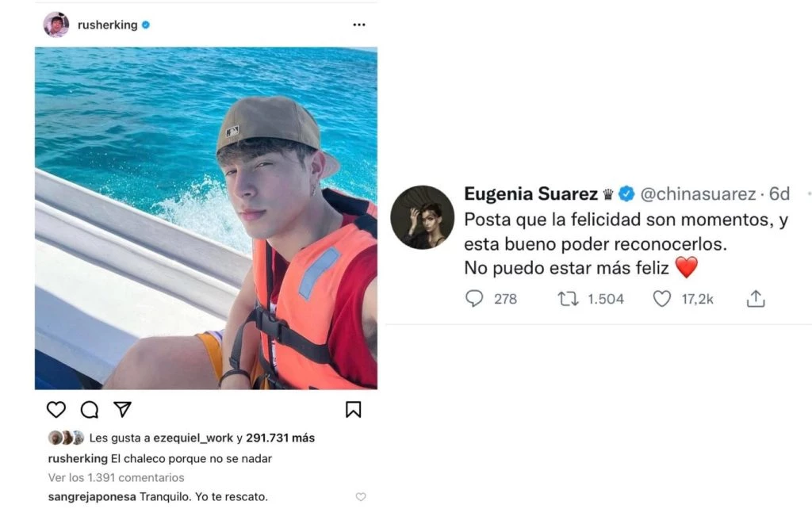Open Eugenia Suarez Twitter profile picture

click(x=422, y=217)
